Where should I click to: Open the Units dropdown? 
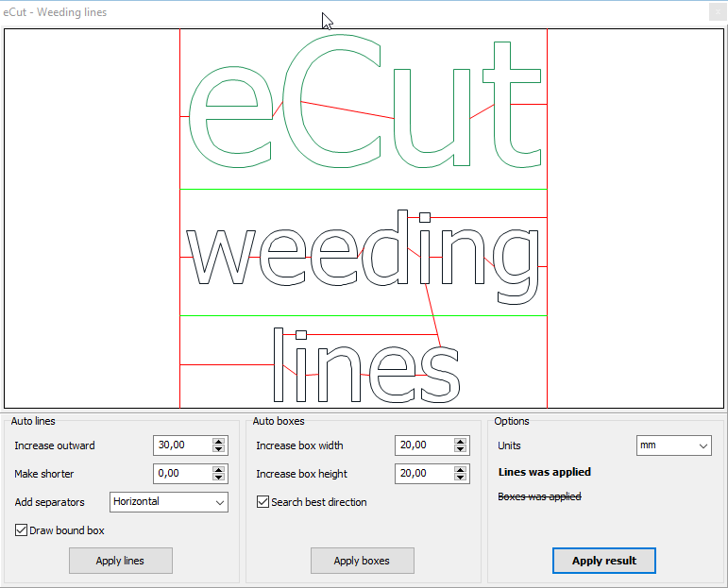[x=673, y=445]
